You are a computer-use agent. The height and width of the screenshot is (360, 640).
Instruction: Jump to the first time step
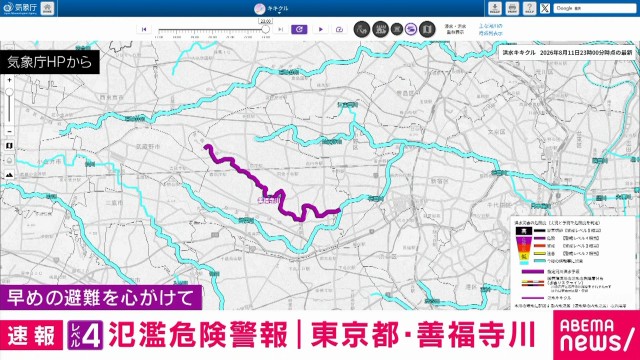click(144, 29)
